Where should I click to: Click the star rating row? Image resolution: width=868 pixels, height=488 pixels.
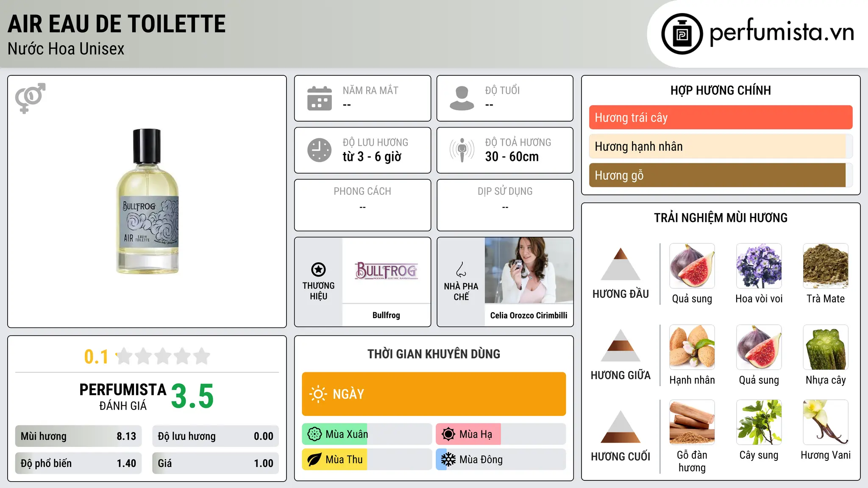tap(163, 356)
